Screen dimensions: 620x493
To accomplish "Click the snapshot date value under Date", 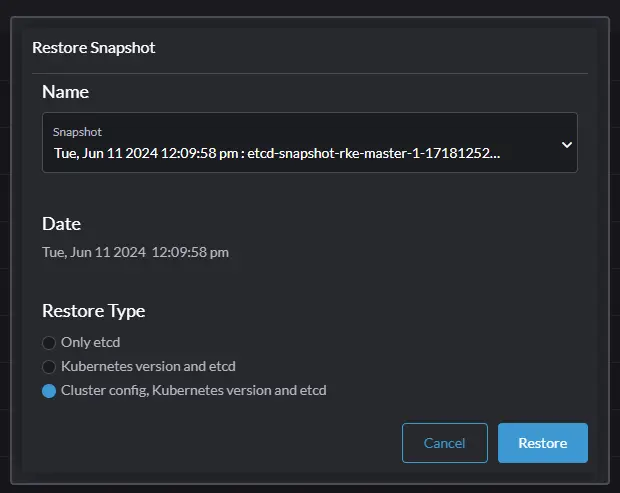I will pyautogui.click(x=135, y=252).
